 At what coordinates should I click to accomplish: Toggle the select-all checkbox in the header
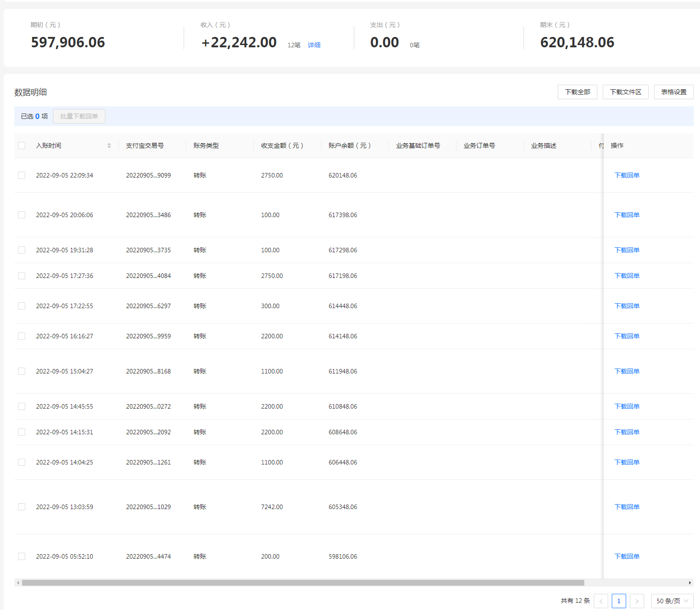[22, 146]
